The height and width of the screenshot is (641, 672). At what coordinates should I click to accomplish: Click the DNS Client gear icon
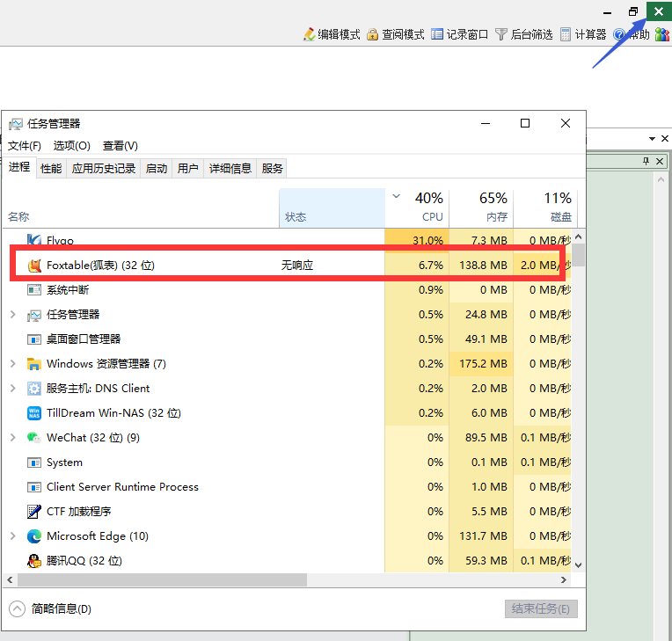pos(33,389)
